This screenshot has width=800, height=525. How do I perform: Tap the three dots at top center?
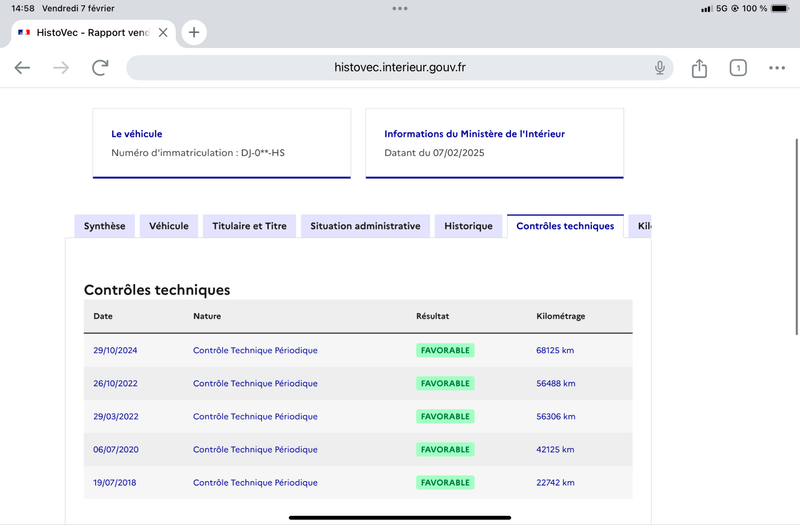pos(399,8)
